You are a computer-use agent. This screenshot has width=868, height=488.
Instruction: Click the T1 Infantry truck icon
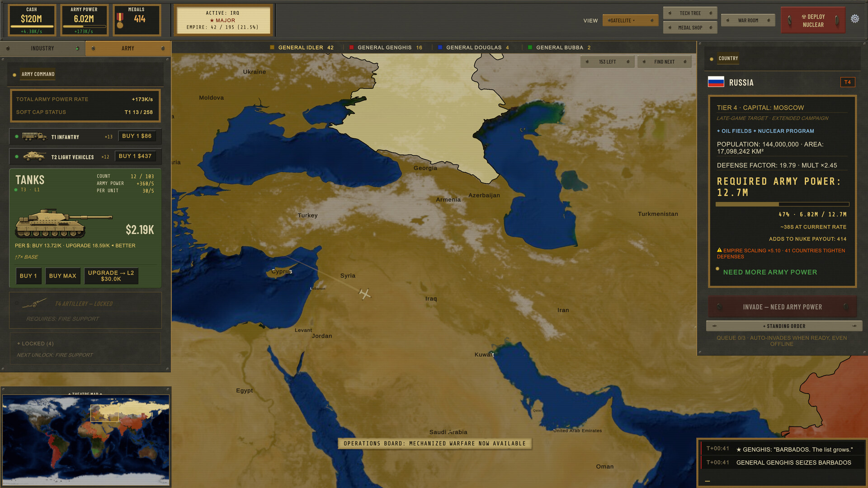click(x=34, y=136)
